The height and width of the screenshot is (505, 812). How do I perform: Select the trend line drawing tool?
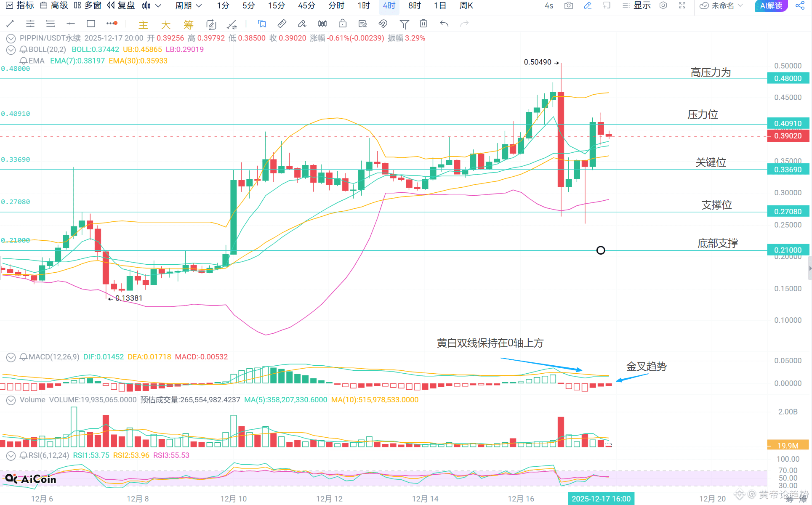point(10,24)
